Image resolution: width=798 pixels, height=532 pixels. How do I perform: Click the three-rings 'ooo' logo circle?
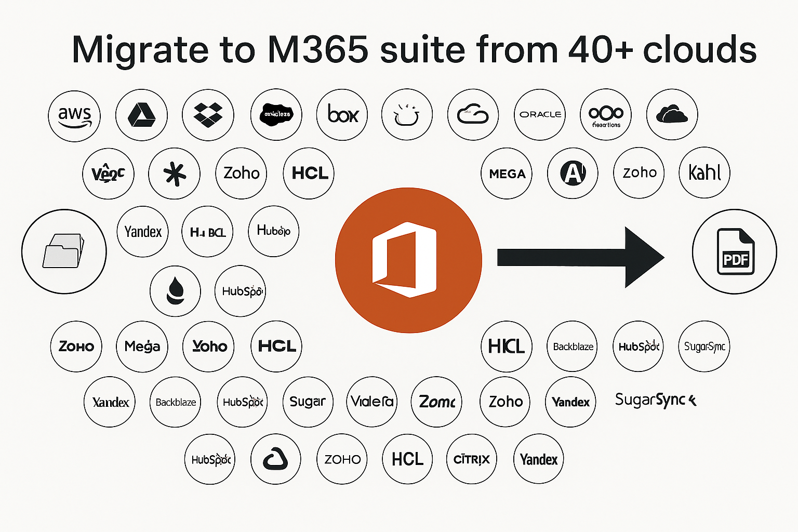click(x=606, y=114)
